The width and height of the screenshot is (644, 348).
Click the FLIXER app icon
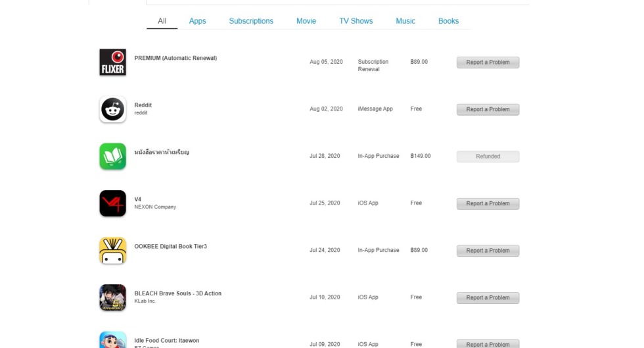tap(112, 62)
